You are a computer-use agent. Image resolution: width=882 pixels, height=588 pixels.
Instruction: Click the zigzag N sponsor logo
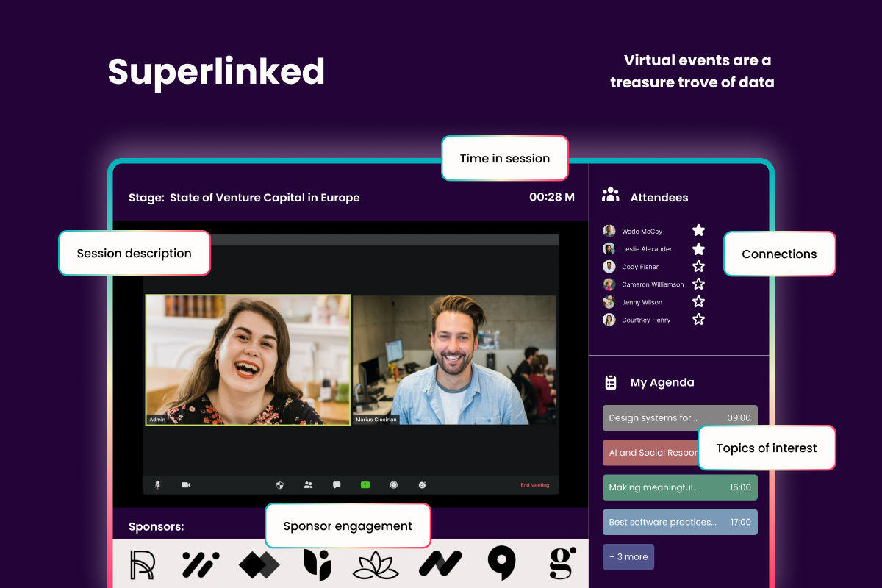coord(440,564)
